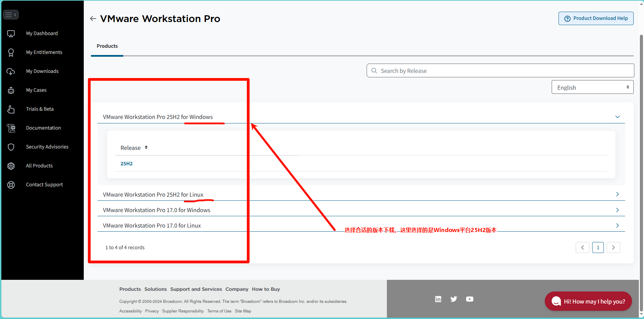Open Terms of Use footer link
This screenshot has width=644, height=319.
219,311
